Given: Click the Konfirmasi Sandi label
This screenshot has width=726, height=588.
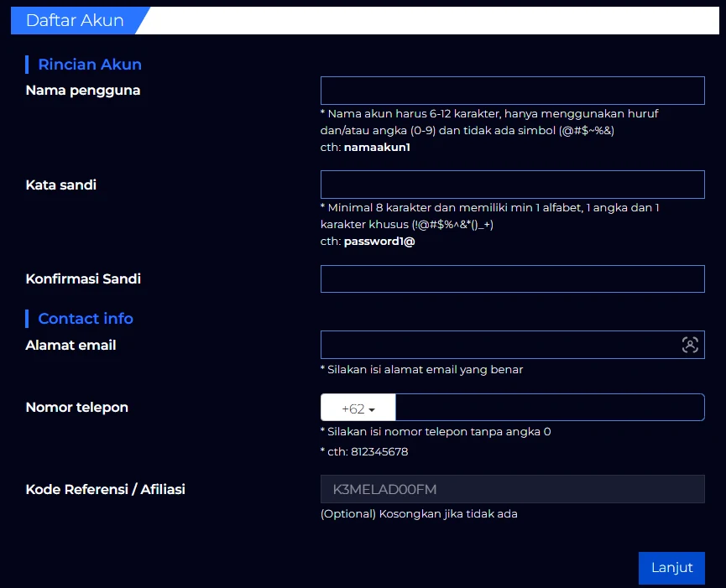Looking at the screenshot, I should tap(83, 278).
